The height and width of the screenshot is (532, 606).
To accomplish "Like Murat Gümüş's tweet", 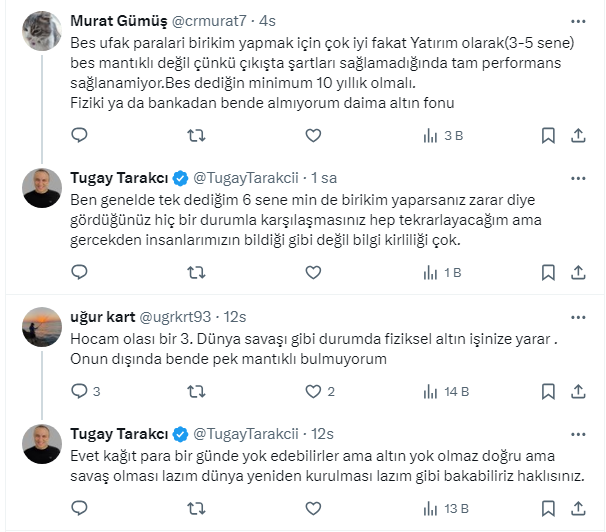I will click(312, 135).
